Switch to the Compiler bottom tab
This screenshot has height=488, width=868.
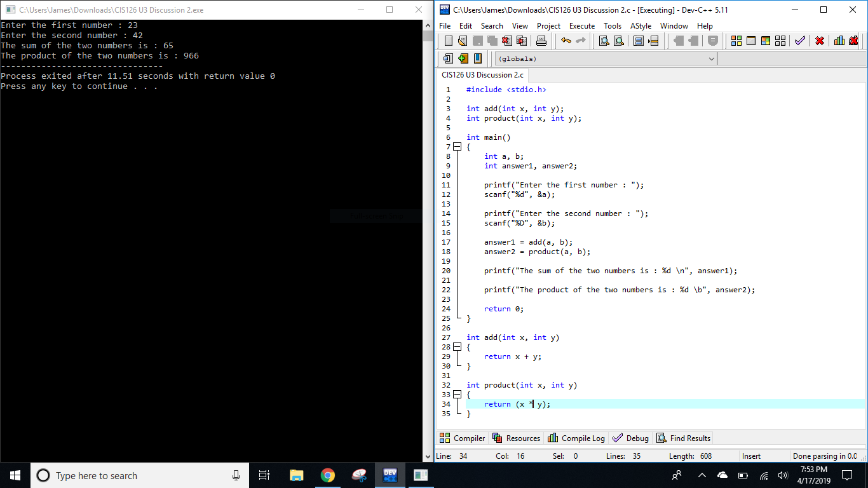(x=463, y=438)
